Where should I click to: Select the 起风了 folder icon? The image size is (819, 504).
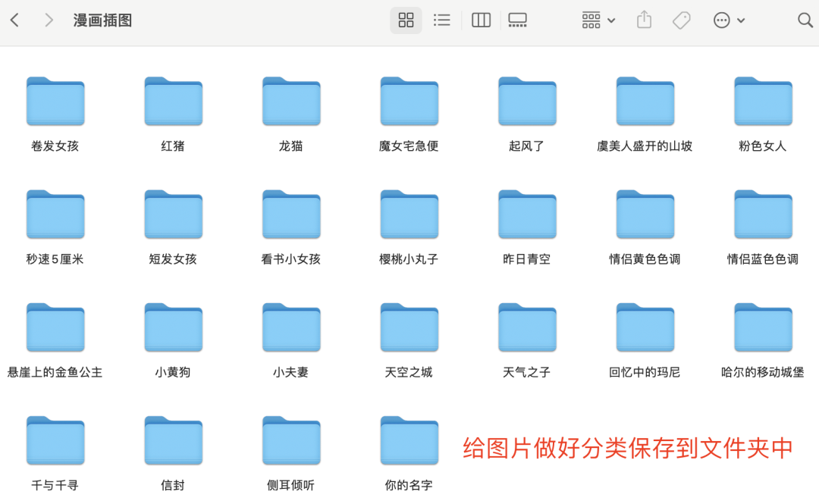pos(528,102)
